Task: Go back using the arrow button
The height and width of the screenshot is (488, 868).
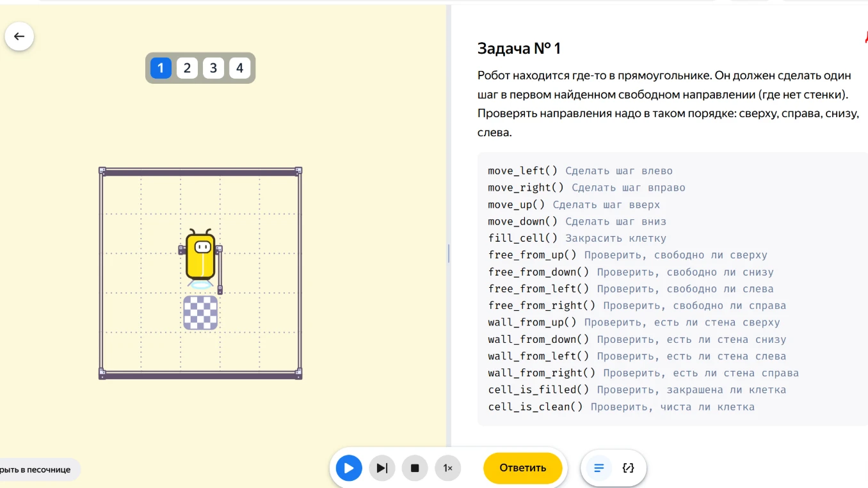Action: tap(19, 36)
